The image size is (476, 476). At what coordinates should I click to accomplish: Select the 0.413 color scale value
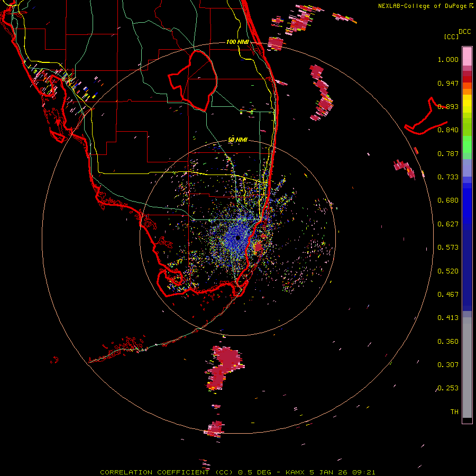[448, 318]
